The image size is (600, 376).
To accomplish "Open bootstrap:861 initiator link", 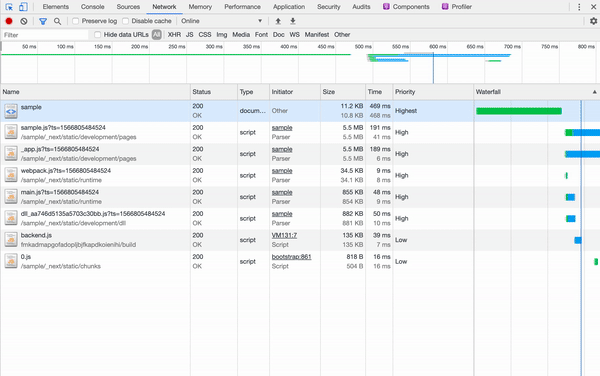I will 292,257.
